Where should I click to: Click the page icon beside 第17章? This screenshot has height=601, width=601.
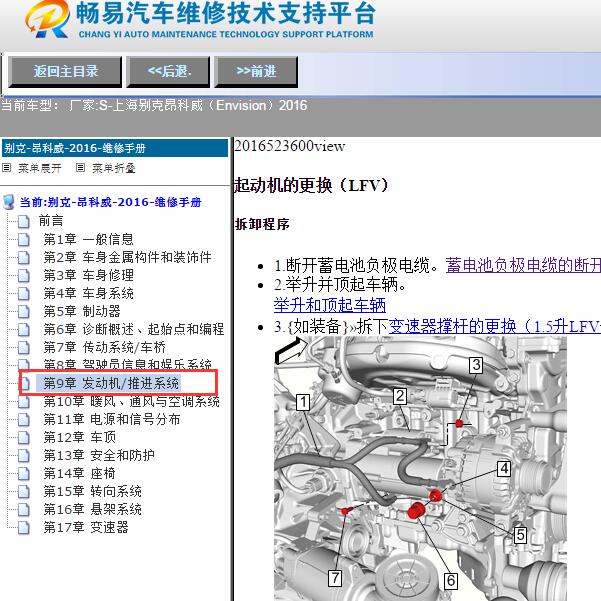click(24, 528)
